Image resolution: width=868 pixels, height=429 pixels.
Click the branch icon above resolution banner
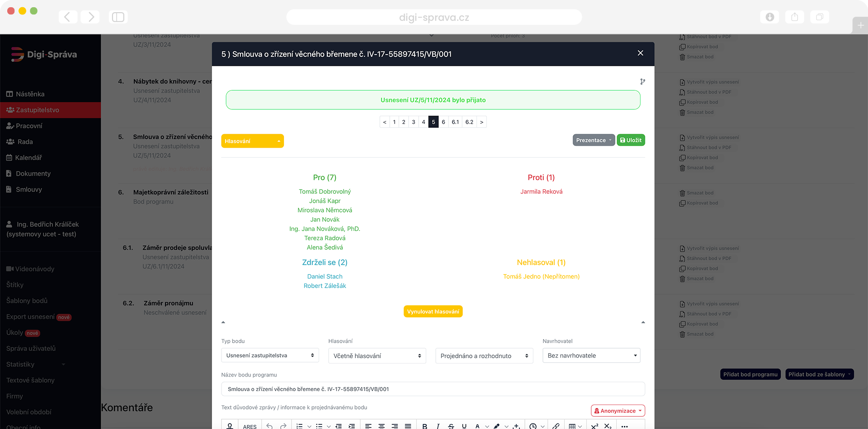click(x=642, y=82)
